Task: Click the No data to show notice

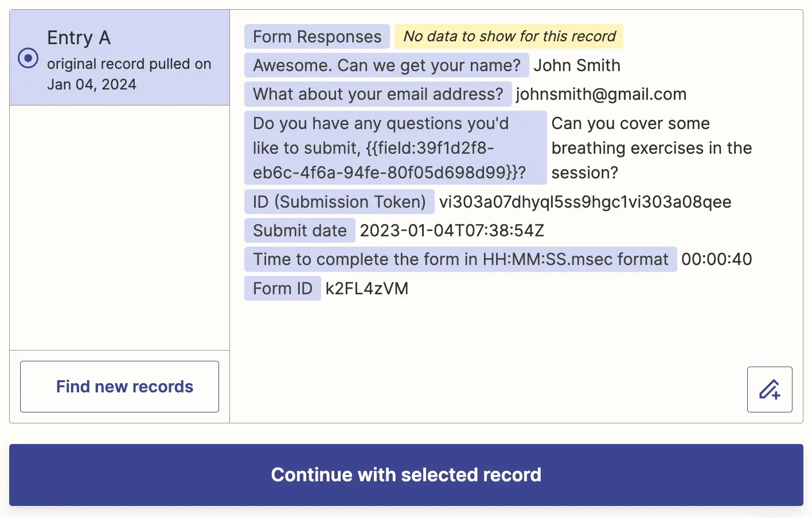Action: point(509,36)
